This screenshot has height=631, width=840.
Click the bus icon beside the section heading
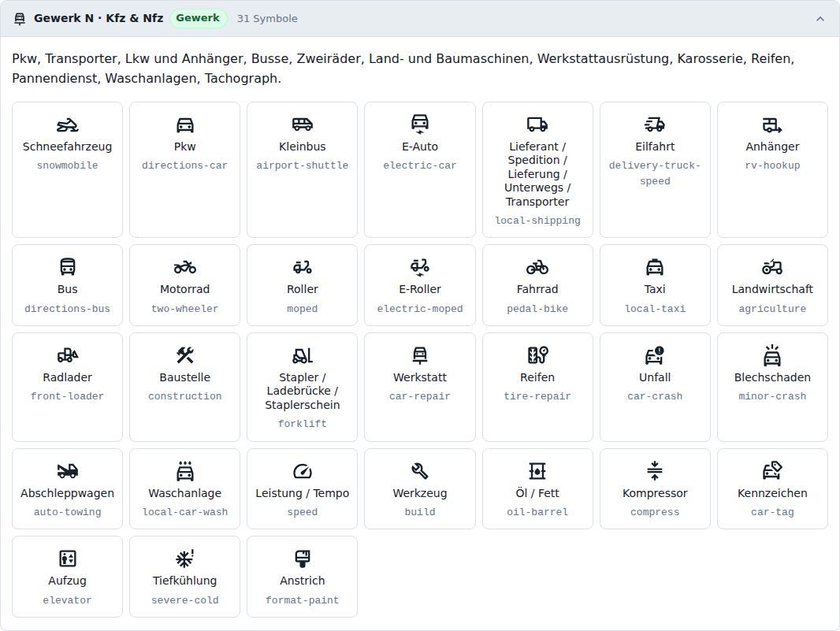click(20, 19)
